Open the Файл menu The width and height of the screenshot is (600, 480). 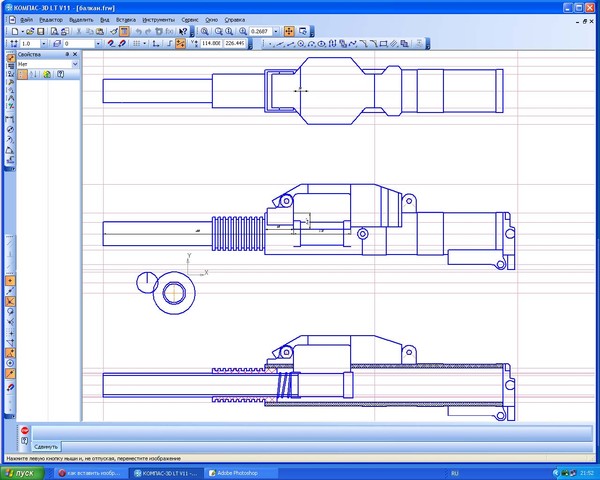pyautogui.click(x=26, y=20)
